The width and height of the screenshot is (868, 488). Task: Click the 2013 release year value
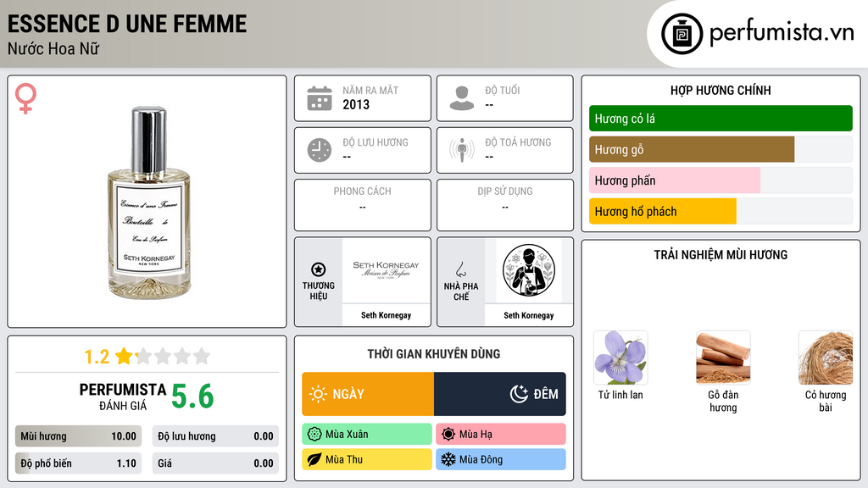[356, 104]
